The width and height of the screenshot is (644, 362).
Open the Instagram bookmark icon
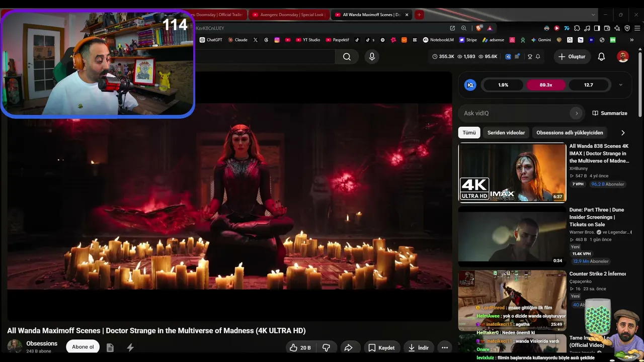277,40
